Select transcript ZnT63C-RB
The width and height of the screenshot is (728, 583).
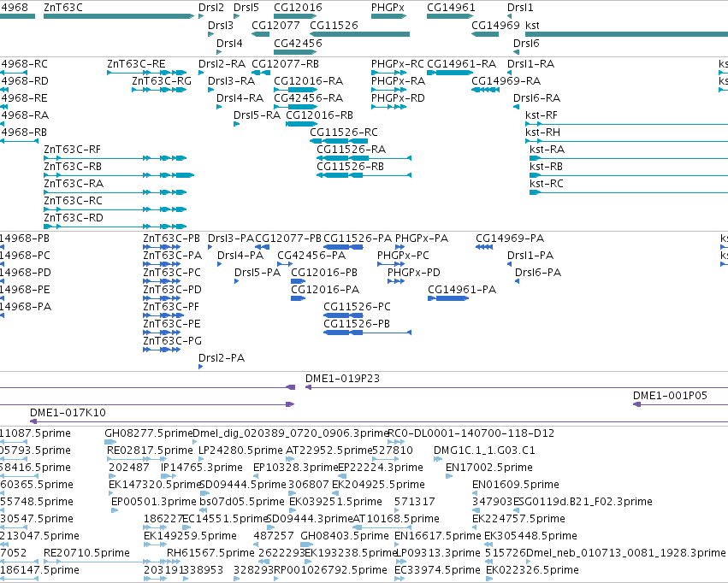pyautogui.click(x=73, y=166)
